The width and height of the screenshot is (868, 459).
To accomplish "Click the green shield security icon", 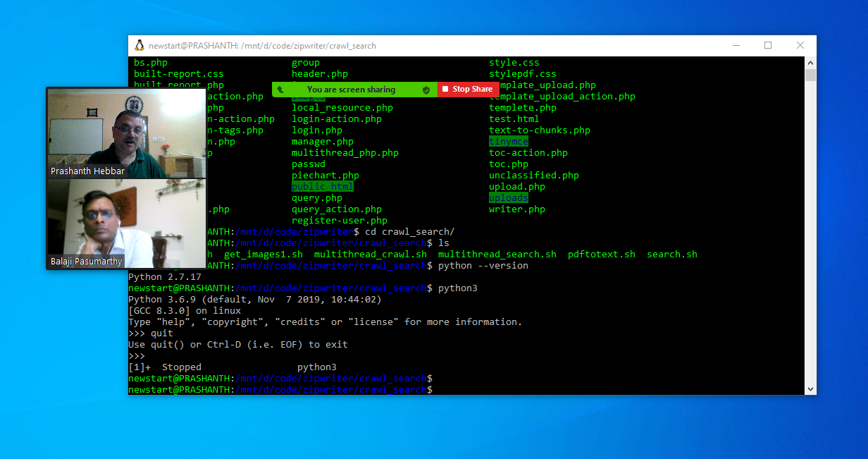I will pyautogui.click(x=426, y=90).
